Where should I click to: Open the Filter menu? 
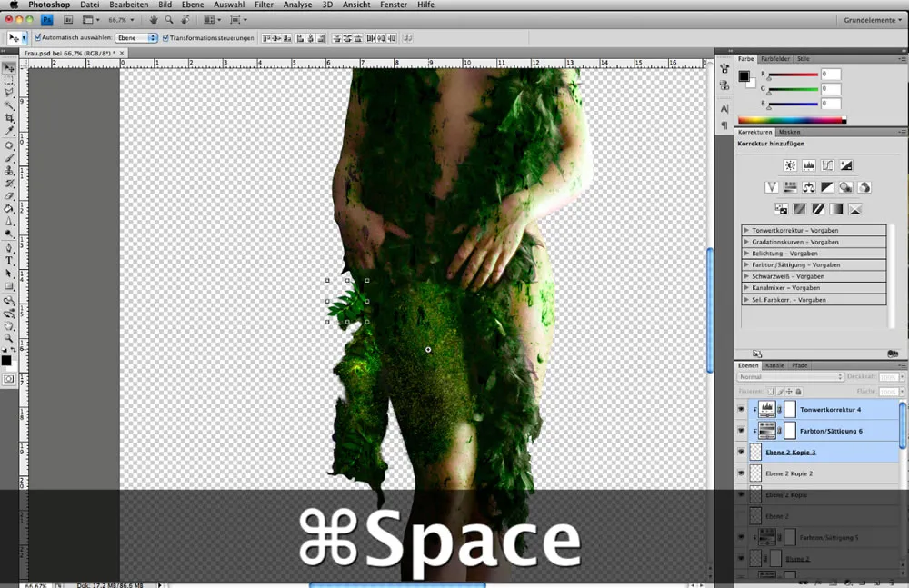point(264,5)
